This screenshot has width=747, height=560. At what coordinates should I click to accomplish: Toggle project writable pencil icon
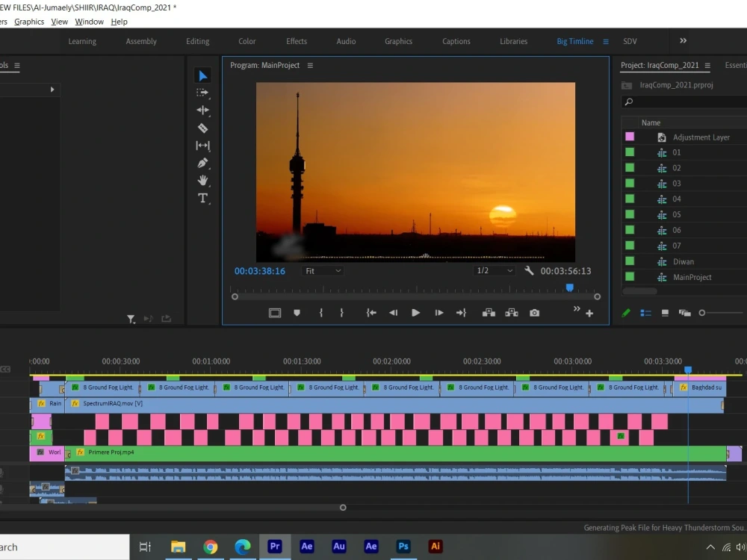(x=626, y=313)
